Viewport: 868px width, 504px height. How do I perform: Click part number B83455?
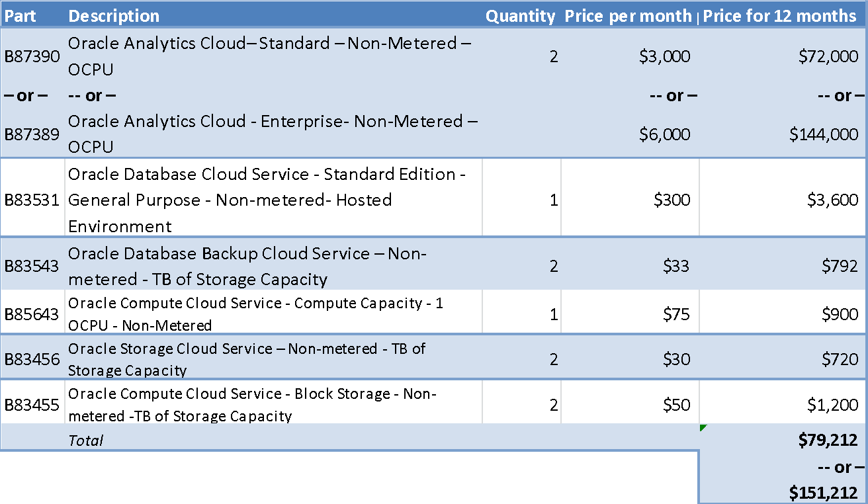point(32,405)
